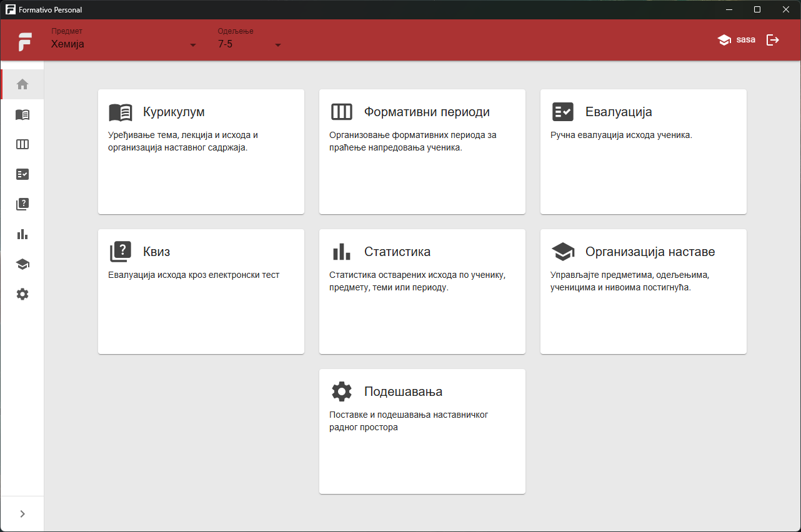Open the settings gear icon in the sidebar
801x532 pixels.
(x=22, y=294)
